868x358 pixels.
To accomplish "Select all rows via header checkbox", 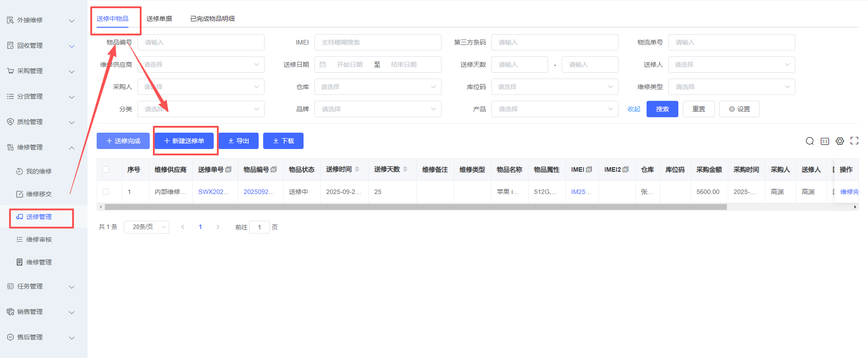I will [106, 169].
